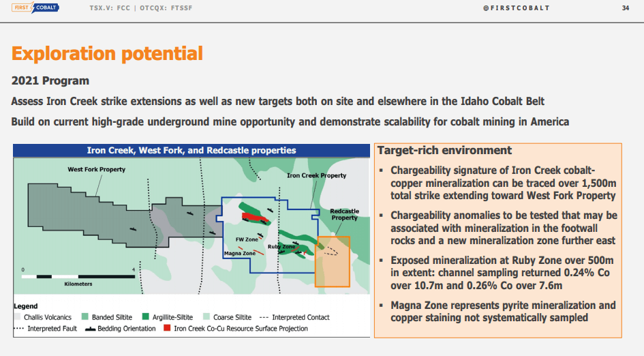Click the 'Ruby Zone' label on map
This screenshot has height=356, width=644.
pyautogui.click(x=281, y=247)
